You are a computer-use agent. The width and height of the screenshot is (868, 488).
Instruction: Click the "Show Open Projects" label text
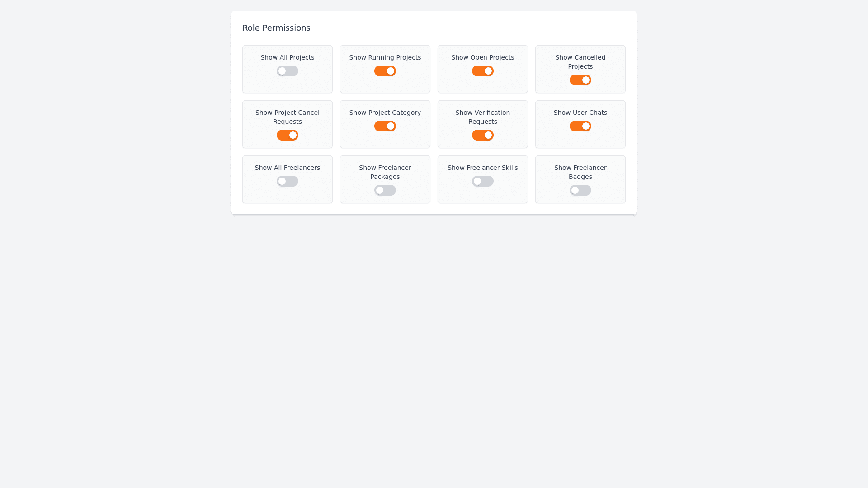pos(483,57)
